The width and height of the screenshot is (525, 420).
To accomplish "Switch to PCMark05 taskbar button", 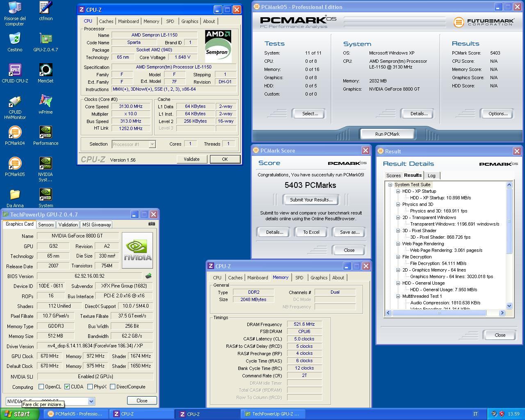I will (76, 414).
